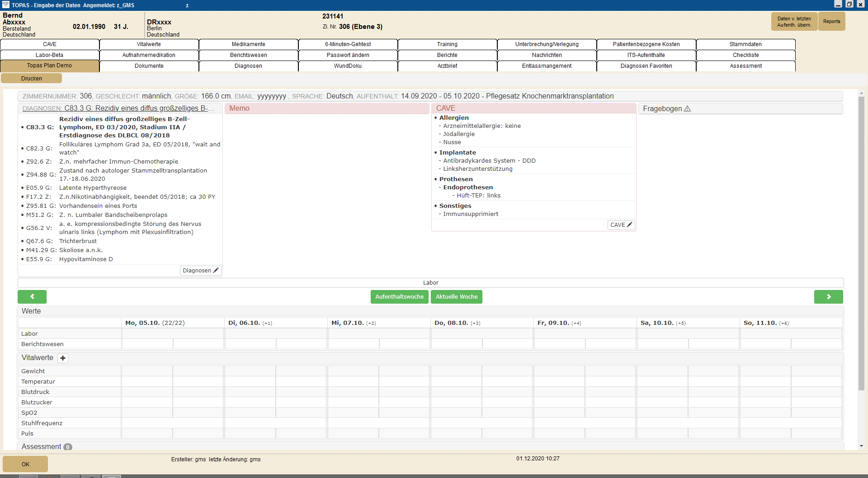Select the Entlassmanagement tab
This screenshot has height=478, width=868.
[x=547, y=66]
